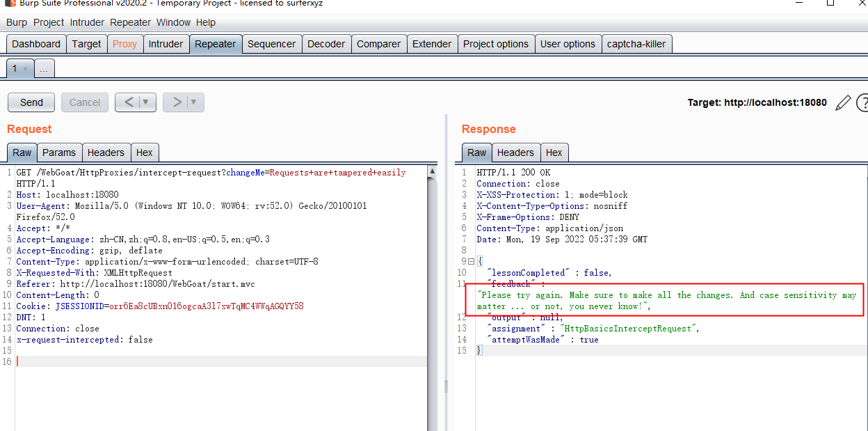Open Project options tab
868x431 pixels.
496,44
